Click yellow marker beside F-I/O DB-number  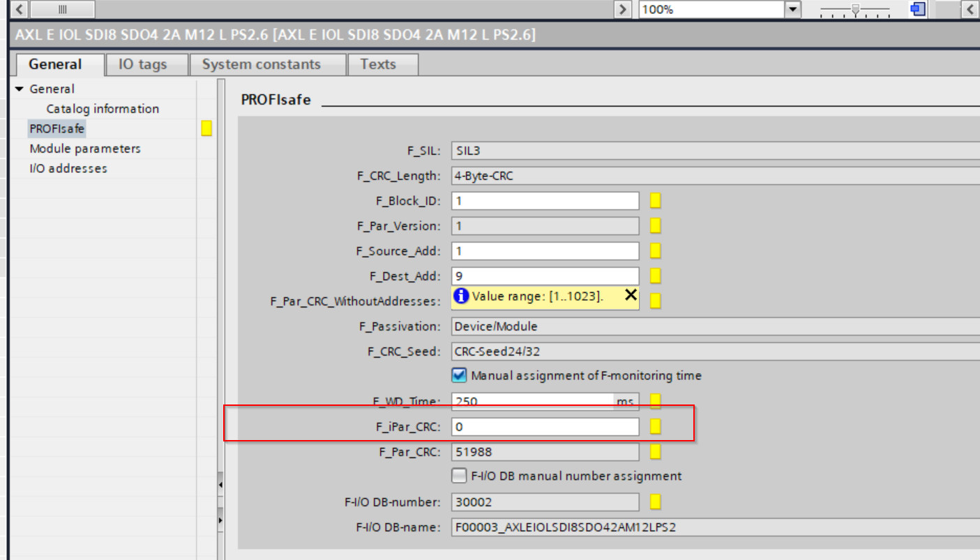coord(656,502)
